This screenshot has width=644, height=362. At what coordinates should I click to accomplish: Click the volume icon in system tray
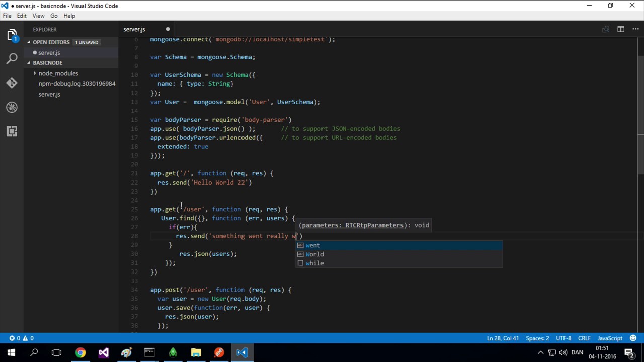(563, 353)
